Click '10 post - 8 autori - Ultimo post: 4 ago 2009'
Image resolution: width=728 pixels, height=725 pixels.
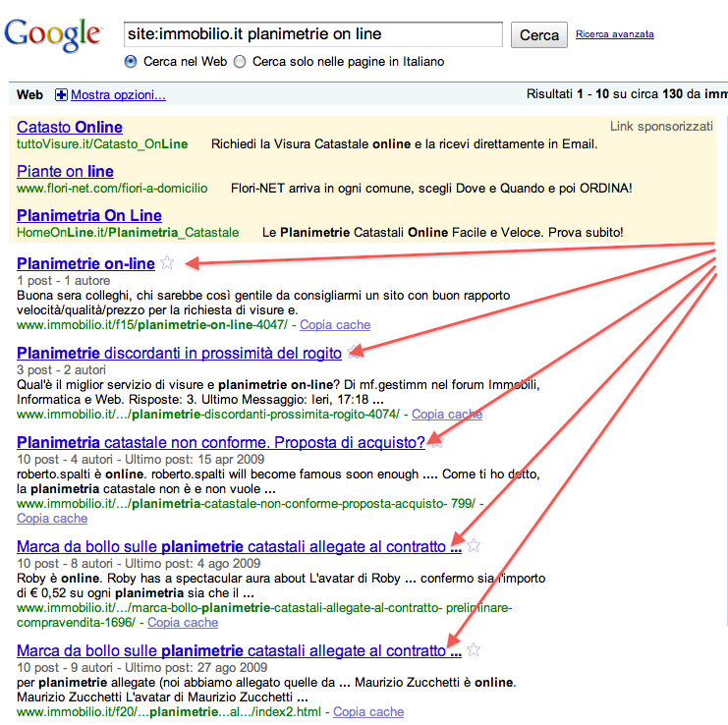click(x=139, y=564)
